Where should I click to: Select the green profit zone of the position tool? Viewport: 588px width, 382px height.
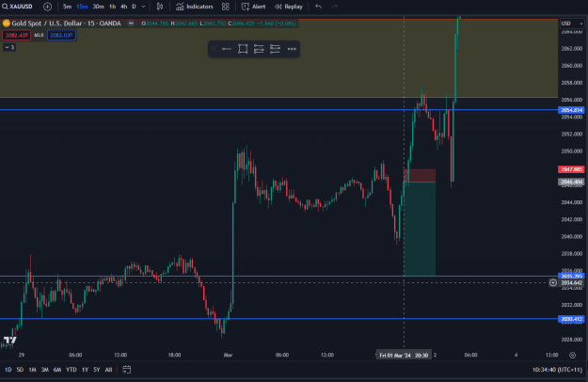click(x=420, y=229)
